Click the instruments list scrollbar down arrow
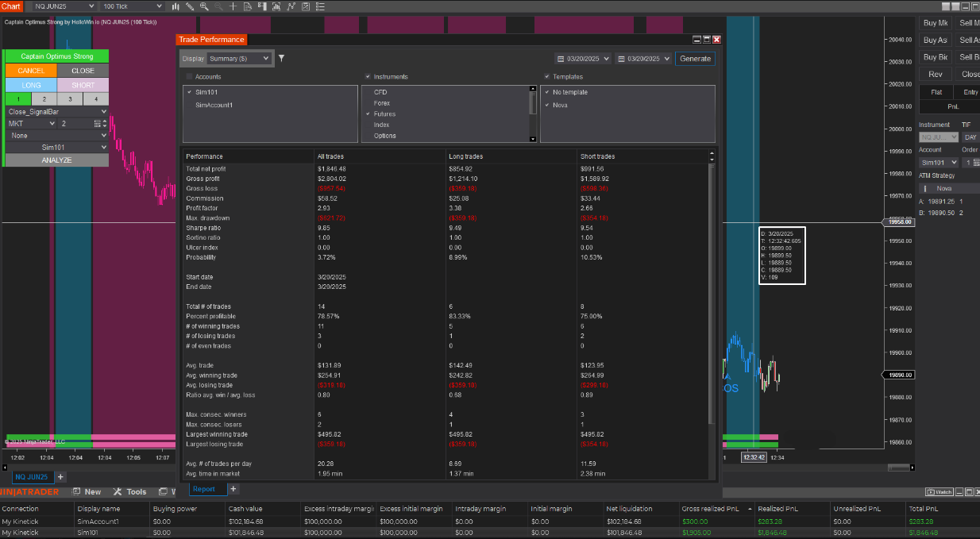Screen dimensions: 980x539 533,139
